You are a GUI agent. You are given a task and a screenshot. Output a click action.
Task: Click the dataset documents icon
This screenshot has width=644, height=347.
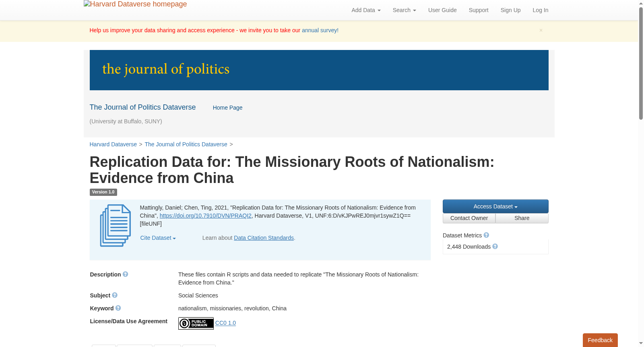pos(115,226)
